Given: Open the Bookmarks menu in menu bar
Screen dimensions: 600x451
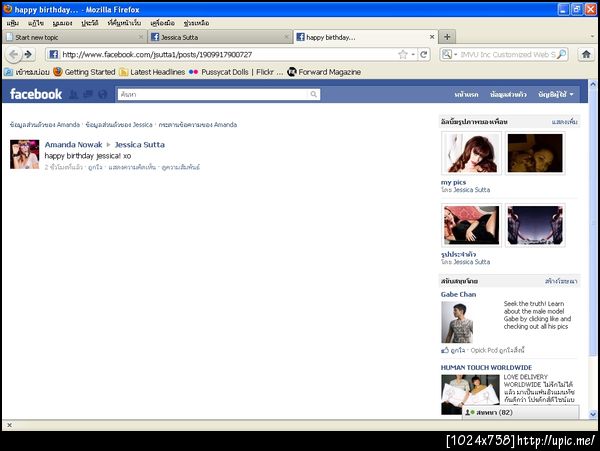Looking at the screenshot, I should 124,23.
